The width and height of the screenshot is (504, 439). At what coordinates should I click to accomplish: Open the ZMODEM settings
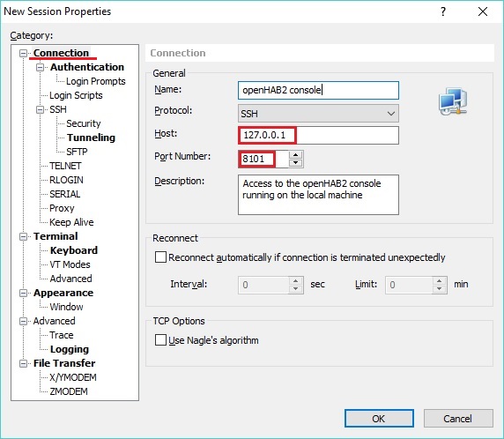[69, 391]
